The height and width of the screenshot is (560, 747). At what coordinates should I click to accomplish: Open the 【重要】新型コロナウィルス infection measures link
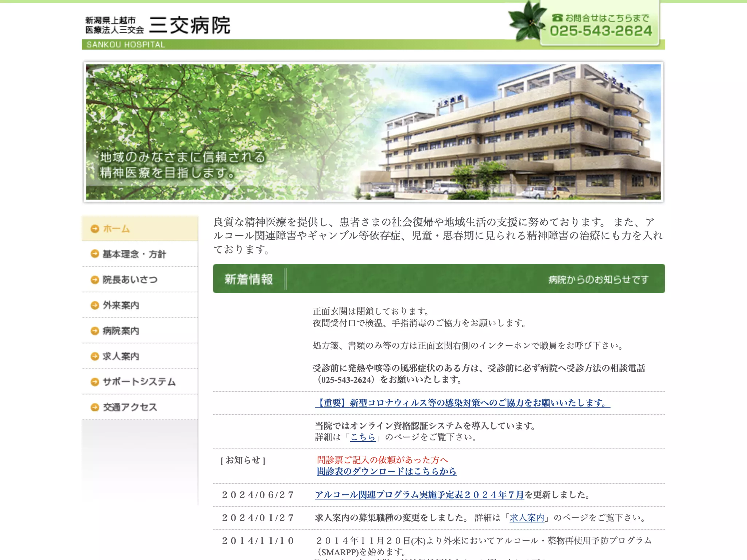pyautogui.click(x=462, y=403)
